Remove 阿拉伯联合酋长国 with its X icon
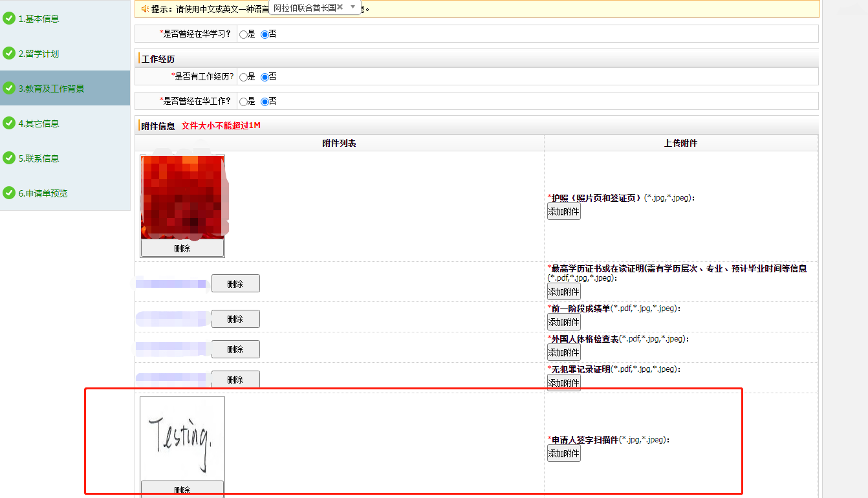The height and width of the screenshot is (498, 868). coord(340,7)
